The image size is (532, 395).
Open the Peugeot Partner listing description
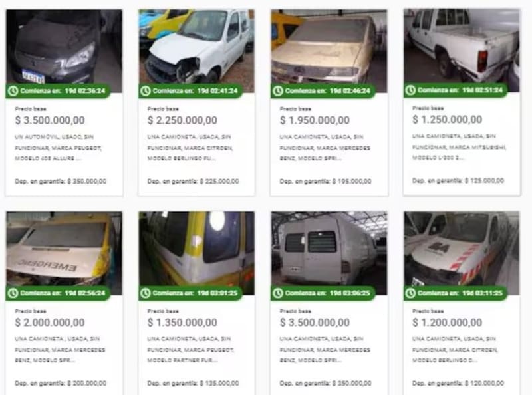(x=190, y=350)
